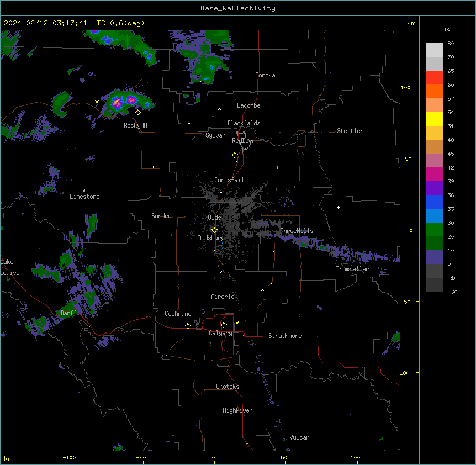The image size is (476, 465).
Task: Click the bright green 20-30 dBZ legend swatch
Action: (434, 230)
